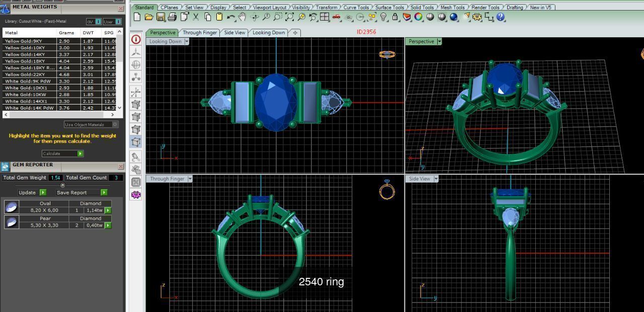Select the Yellow Gold:22KY row
Viewport: 644px width, 312px height.
(60, 74)
